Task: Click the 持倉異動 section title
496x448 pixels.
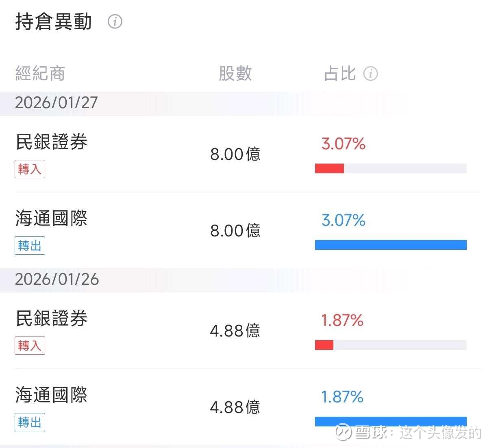Action: coord(53,22)
